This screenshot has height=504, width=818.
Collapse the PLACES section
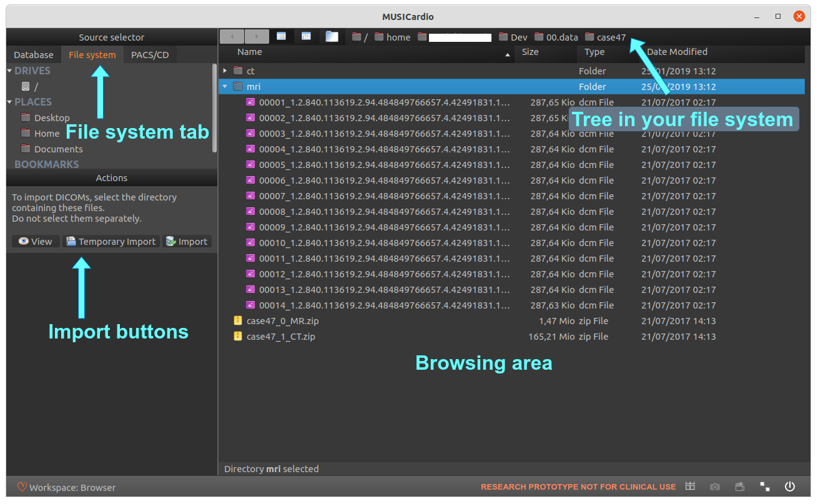[9, 102]
